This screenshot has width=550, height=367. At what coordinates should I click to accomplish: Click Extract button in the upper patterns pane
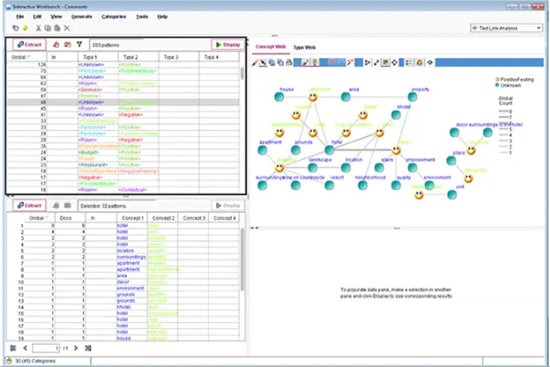coord(29,45)
